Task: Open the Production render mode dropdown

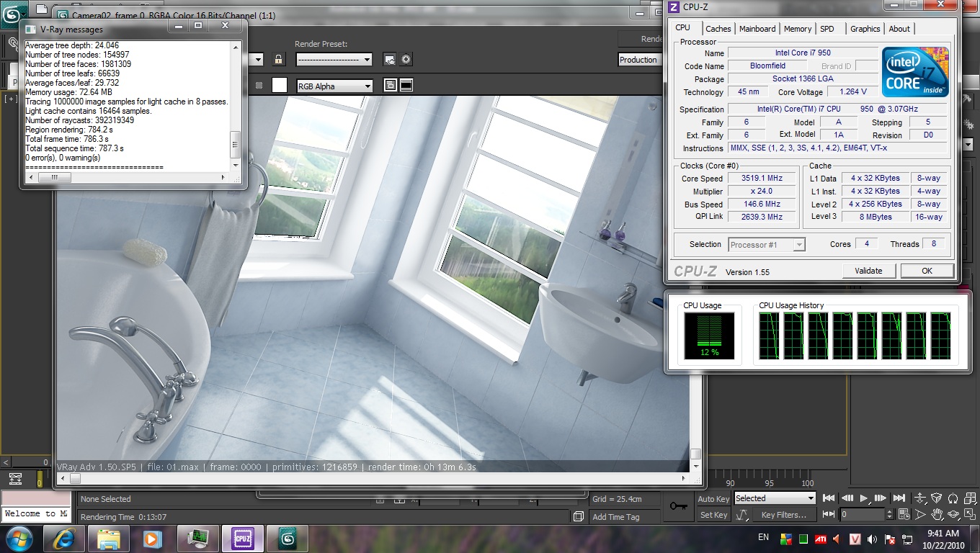Action: click(x=640, y=60)
